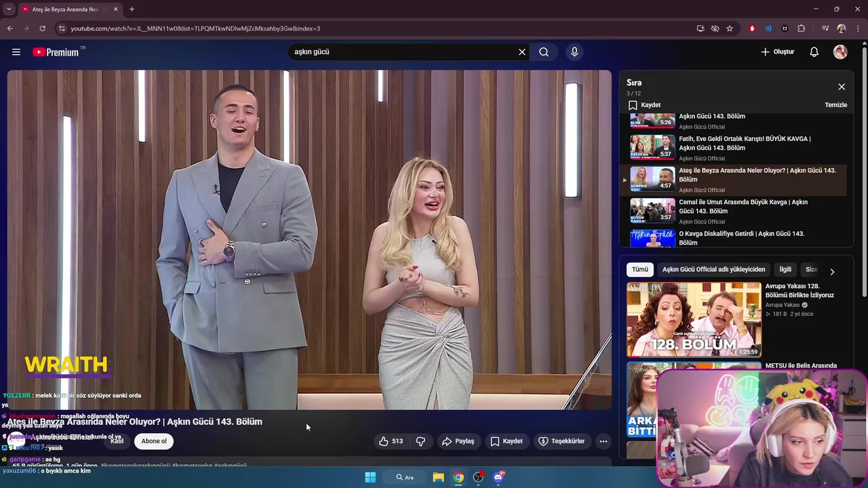The image size is (868, 488).
Task: Select 'Aşkın Gücü Official adlı yükleyiciden' chip
Action: 713,270
